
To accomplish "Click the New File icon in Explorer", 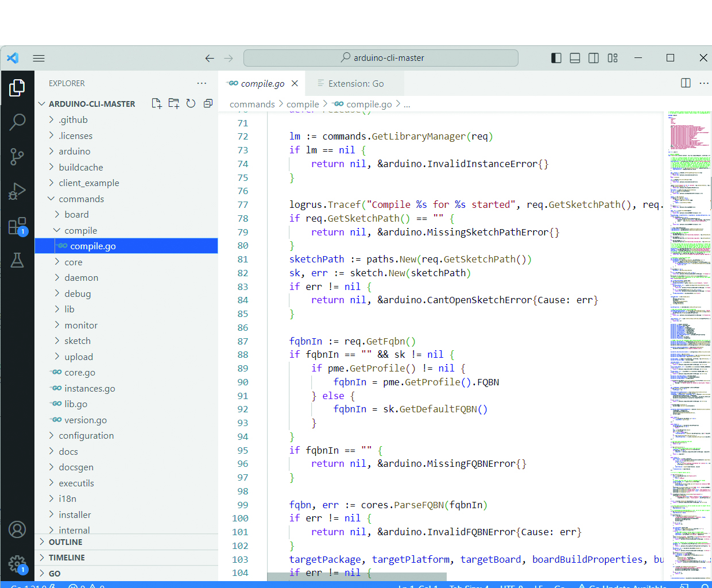I will coord(156,103).
